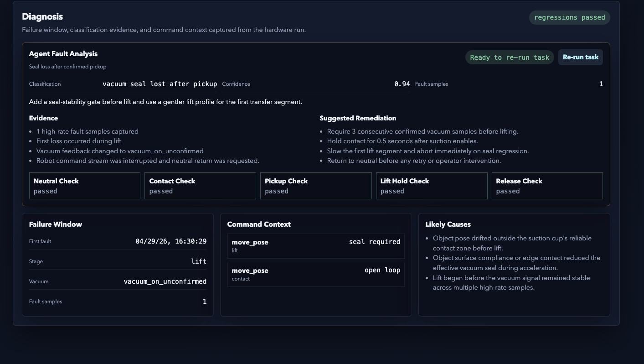Click the Diagnosis heading
Viewport: 644px width, 364px height.
[x=42, y=16]
